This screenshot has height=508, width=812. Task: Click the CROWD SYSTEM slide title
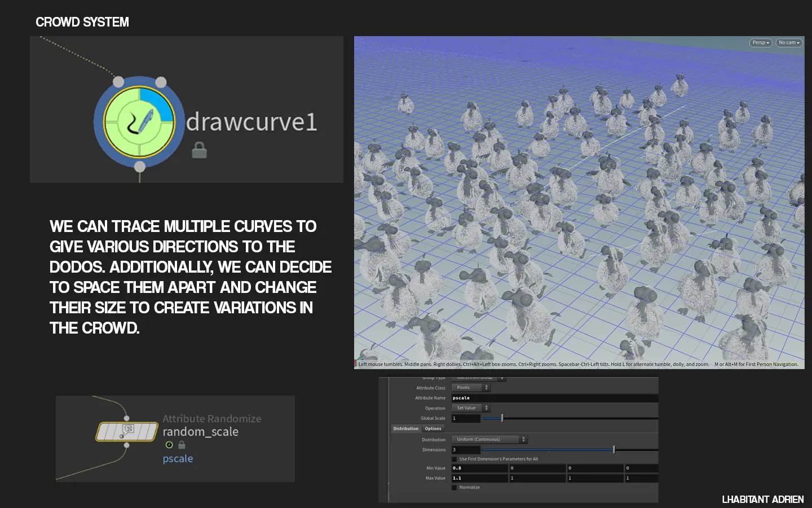point(82,22)
